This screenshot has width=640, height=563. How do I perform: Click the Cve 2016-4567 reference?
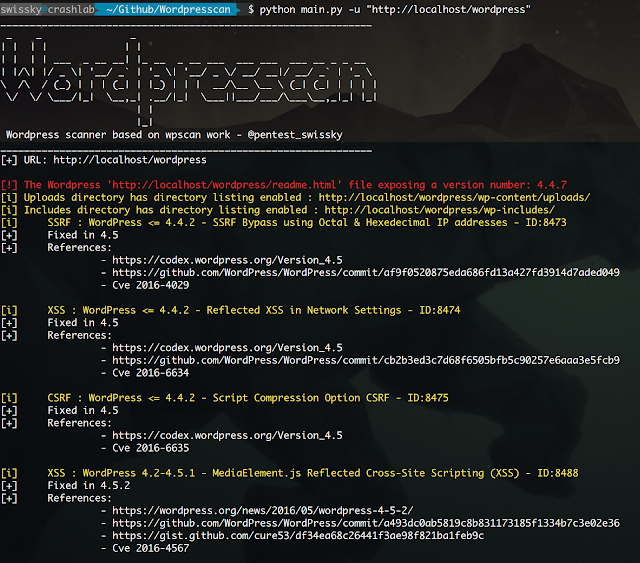pyautogui.click(x=151, y=548)
